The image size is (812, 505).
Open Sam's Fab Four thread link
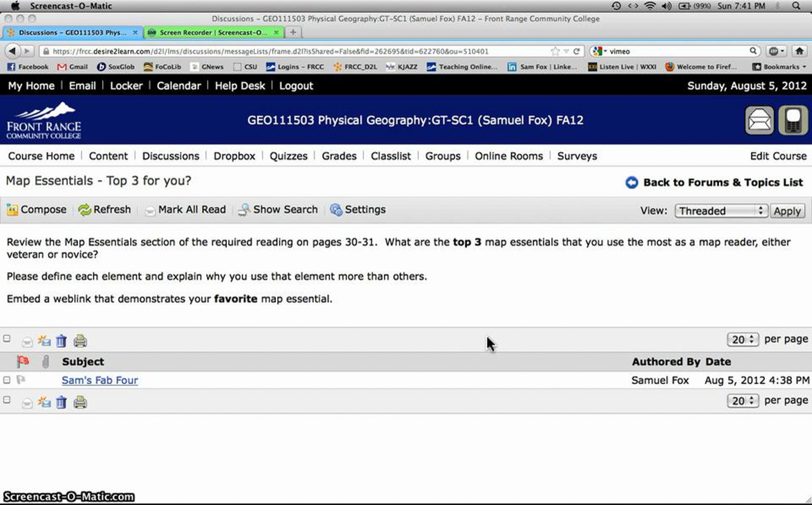(x=100, y=380)
